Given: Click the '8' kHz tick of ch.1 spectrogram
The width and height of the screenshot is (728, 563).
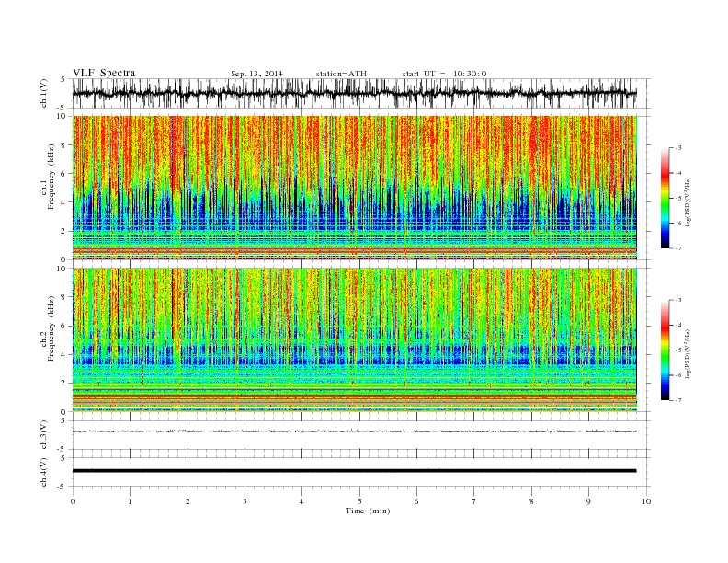Looking at the screenshot, I should pyautogui.click(x=63, y=145).
